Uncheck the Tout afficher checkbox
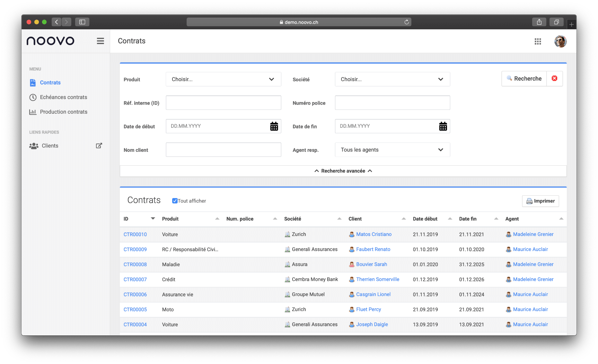 [x=175, y=201]
